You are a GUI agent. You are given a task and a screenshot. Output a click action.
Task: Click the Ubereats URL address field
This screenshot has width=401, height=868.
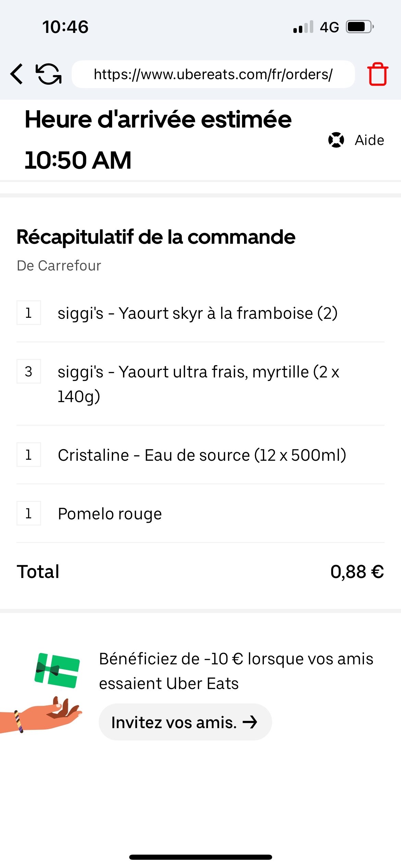point(213,74)
